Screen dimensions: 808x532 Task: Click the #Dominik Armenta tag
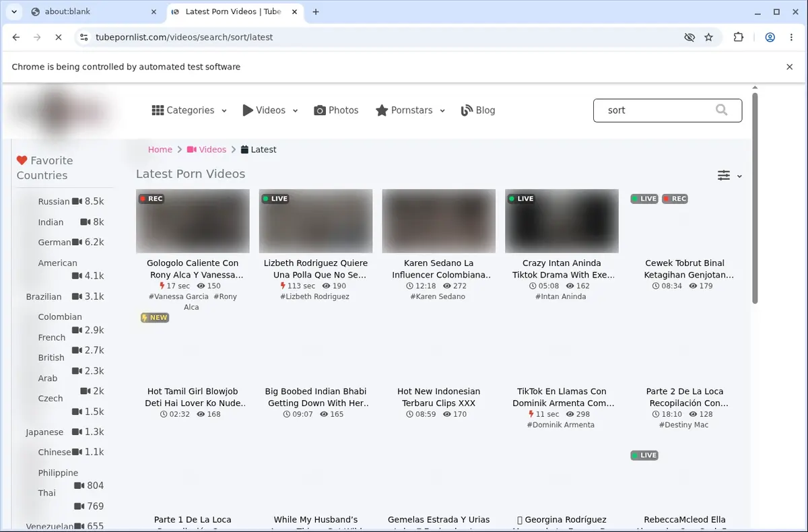tap(561, 425)
